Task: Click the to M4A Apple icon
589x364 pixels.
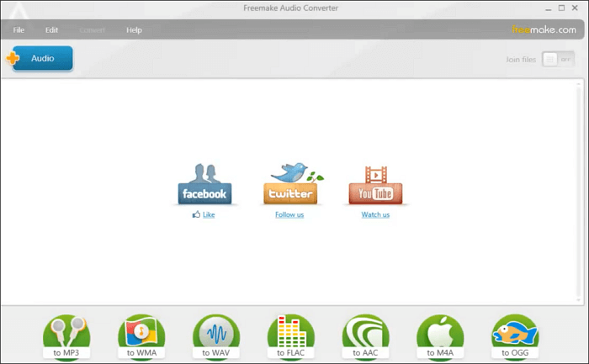Action: [x=441, y=338]
